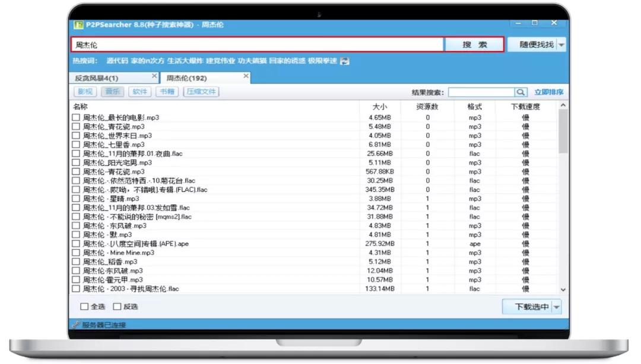Filter results by 影视
The height and width of the screenshot is (364, 641).
[x=85, y=92]
